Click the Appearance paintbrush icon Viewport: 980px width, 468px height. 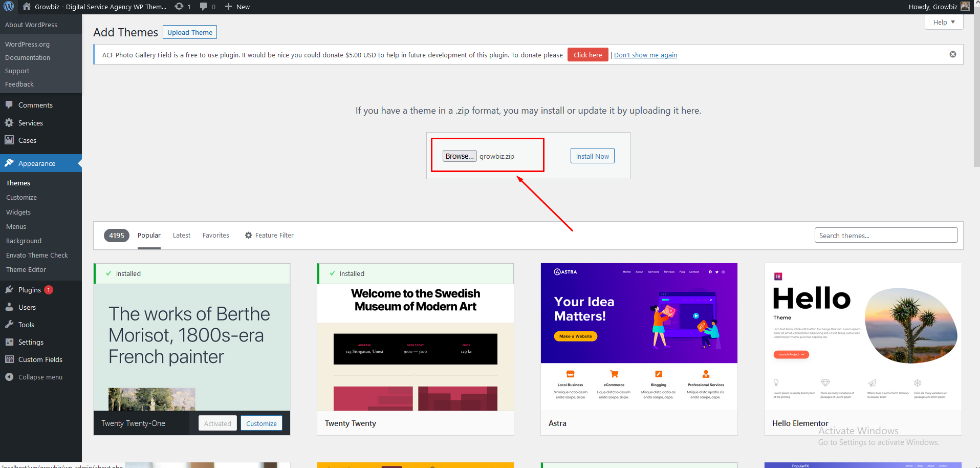9,163
